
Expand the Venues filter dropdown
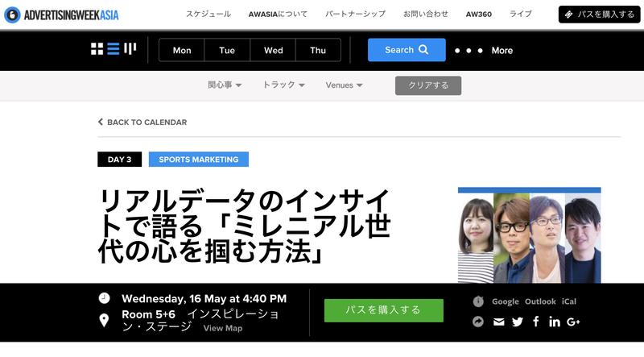pos(345,85)
